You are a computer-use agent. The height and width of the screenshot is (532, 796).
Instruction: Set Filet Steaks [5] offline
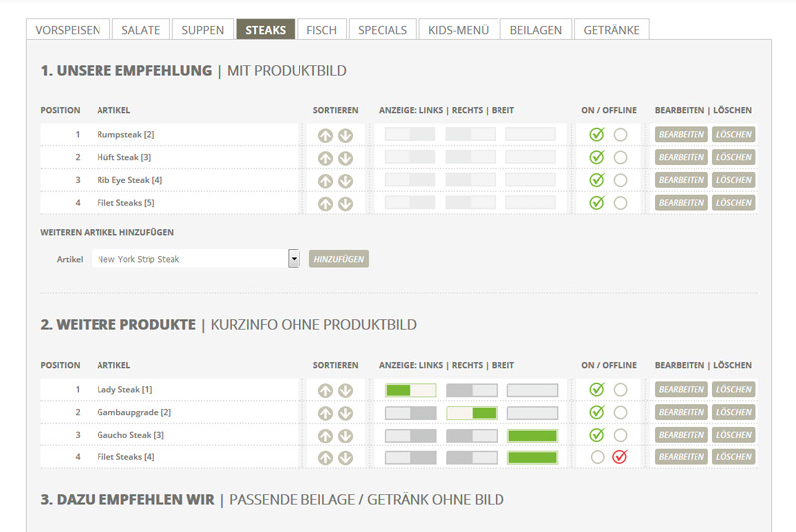coord(620,203)
